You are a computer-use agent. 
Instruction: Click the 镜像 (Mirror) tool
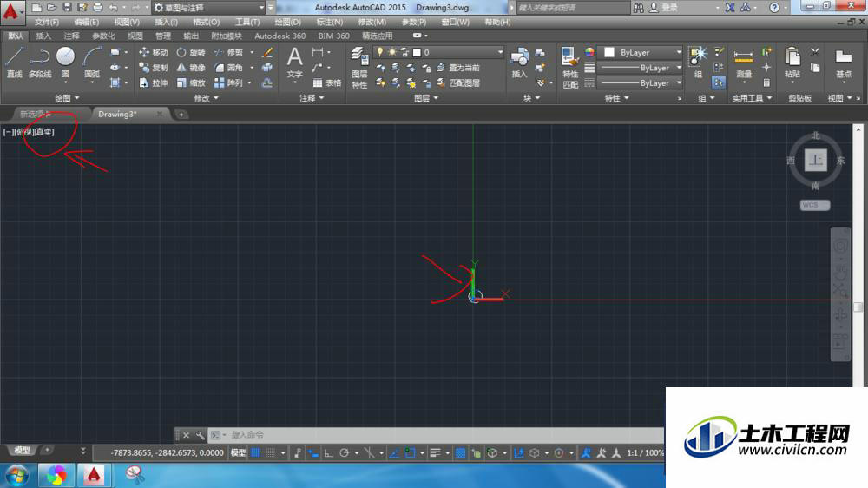tap(191, 68)
